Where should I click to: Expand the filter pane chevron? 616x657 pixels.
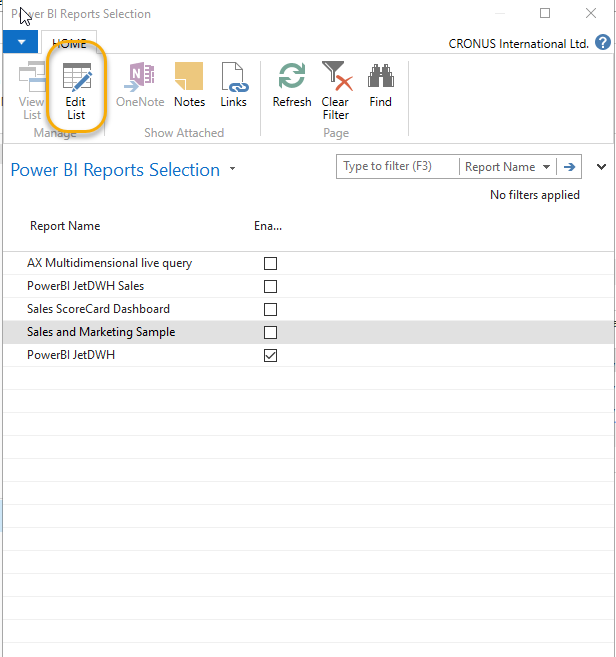pos(601,167)
